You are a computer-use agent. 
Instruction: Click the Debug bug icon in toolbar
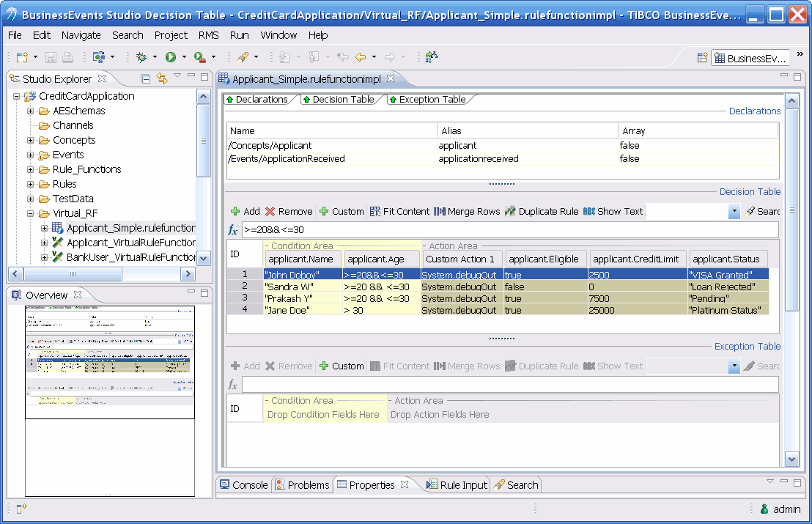141,56
